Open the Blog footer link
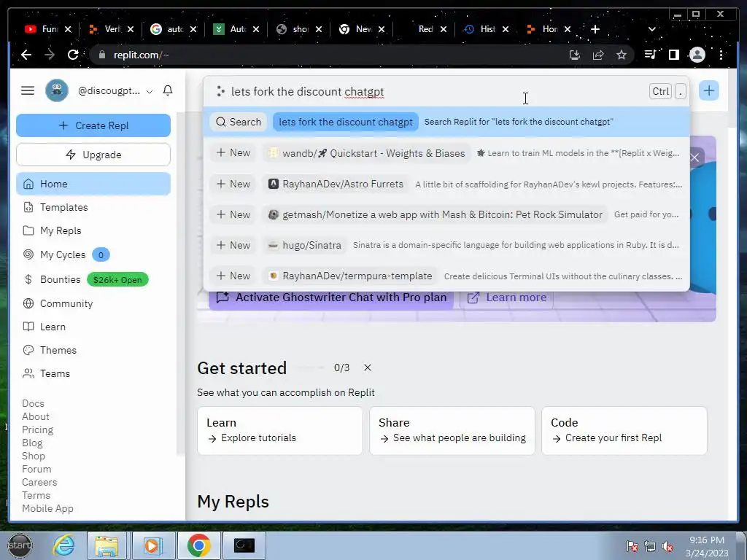This screenshot has height=560, width=747. coord(32,443)
